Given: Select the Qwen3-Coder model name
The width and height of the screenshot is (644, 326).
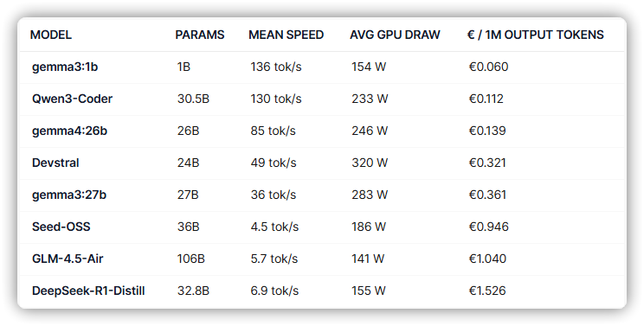Looking at the screenshot, I should pos(73,99).
